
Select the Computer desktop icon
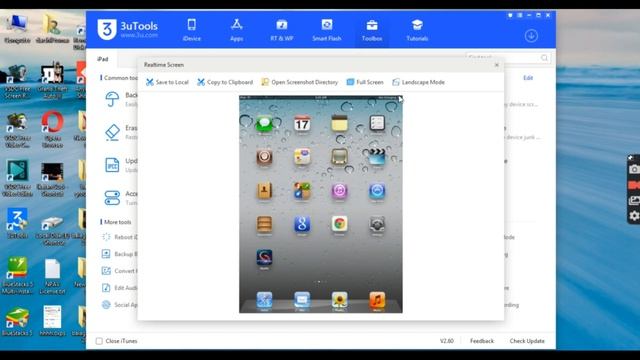(17, 29)
